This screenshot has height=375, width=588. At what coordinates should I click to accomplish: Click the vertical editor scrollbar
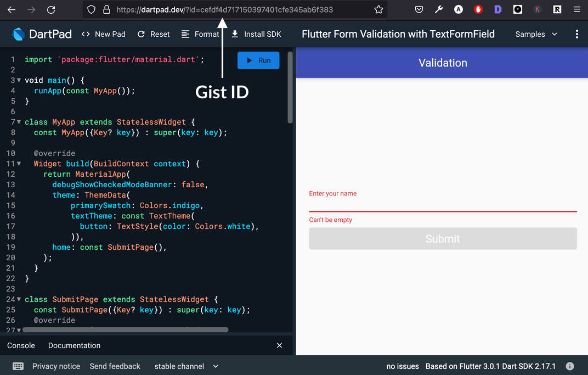pos(290,87)
